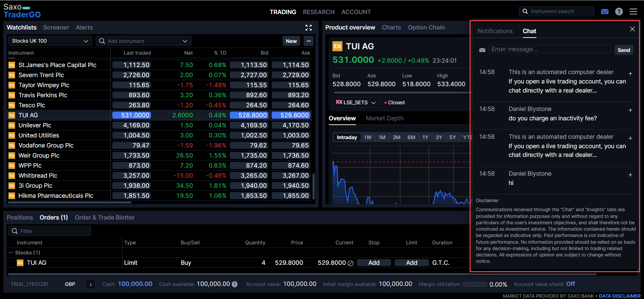The image size is (644, 299).
Task: Add a Limit to the TUI AG order
Action: coord(412,263)
